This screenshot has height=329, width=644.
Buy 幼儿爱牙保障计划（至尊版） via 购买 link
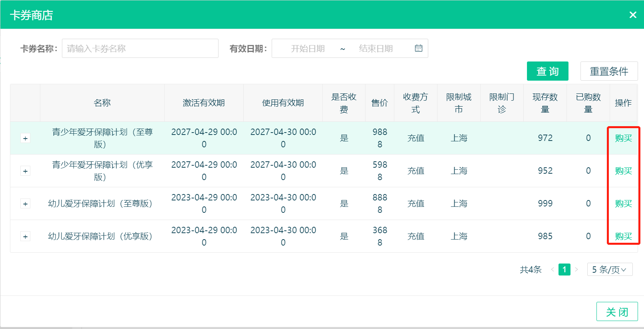(623, 204)
